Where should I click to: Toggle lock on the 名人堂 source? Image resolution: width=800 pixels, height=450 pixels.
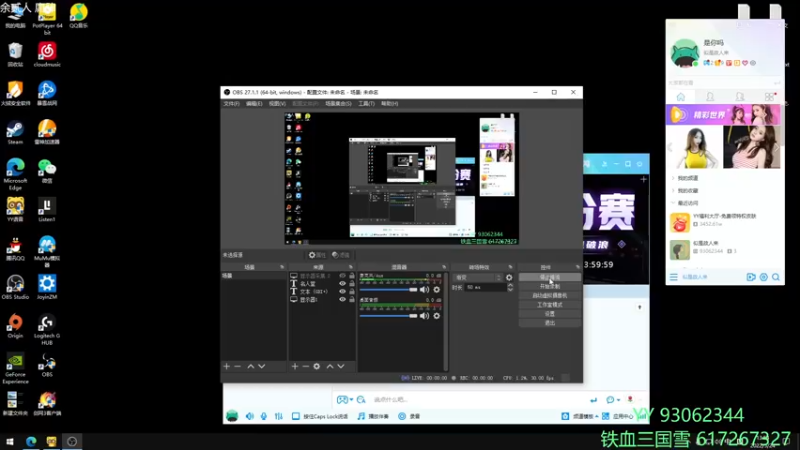pos(352,284)
